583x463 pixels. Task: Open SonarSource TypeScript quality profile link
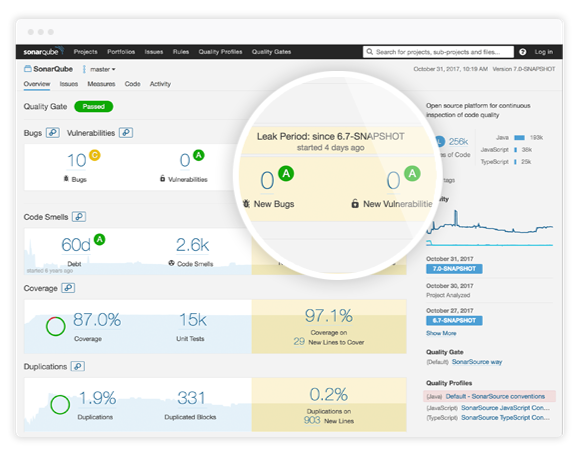pyautogui.click(x=505, y=418)
